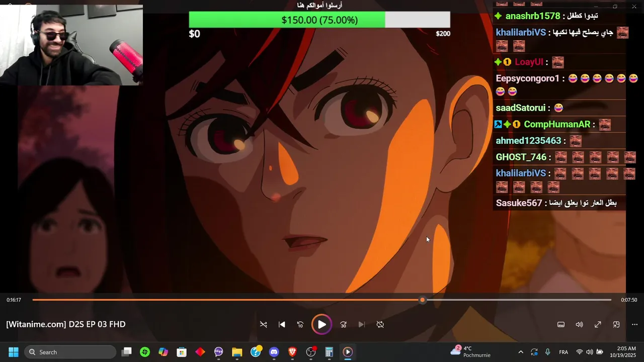Toggle the repeat mode button
The width and height of the screenshot is (644, 362).
tap(380, 325)
